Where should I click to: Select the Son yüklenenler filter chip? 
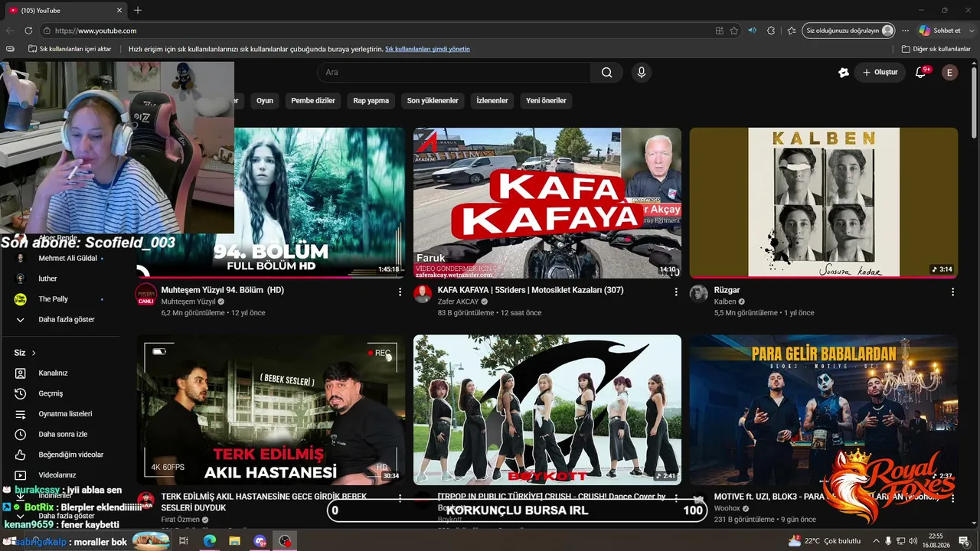coord(433,101)
